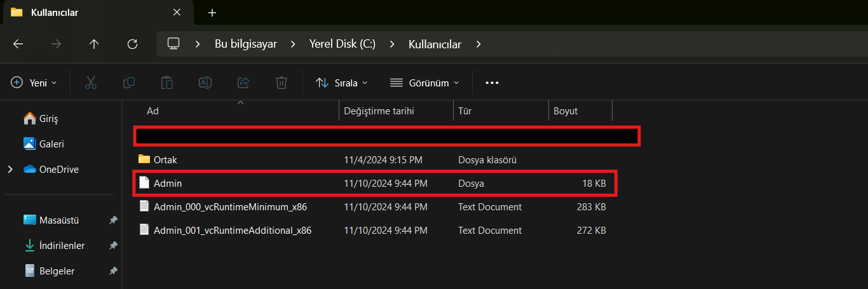
Task: Refresh the current folder view
Action: tap(132, 44)
